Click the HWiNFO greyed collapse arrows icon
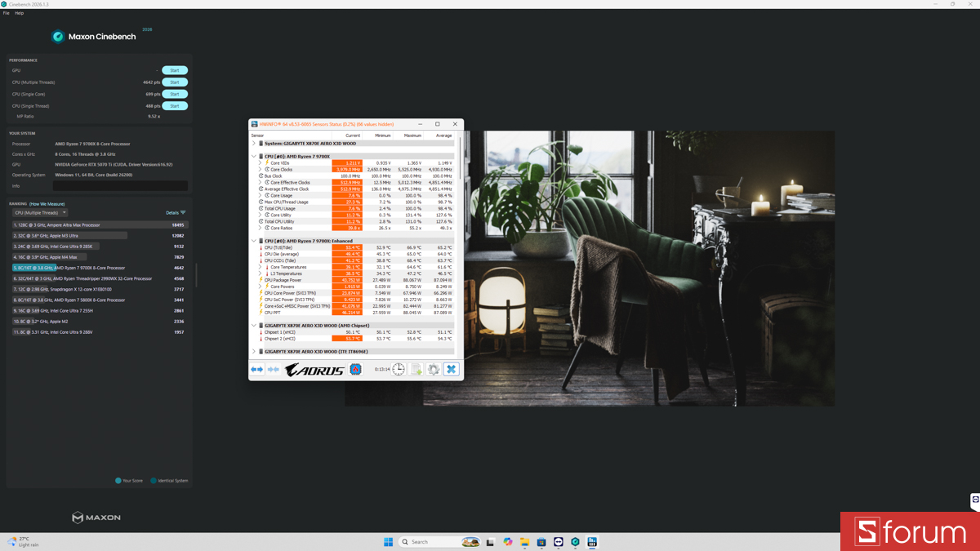The width and height of the screenshot is (980, 551). tap(274, 370)
